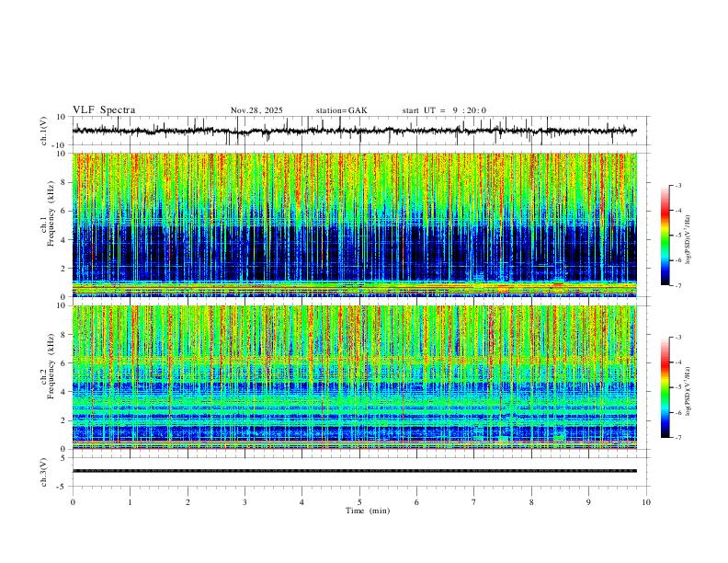The image size is (728, 563).
Task: Click time axis tick label '6'
Action: point(416,502)
